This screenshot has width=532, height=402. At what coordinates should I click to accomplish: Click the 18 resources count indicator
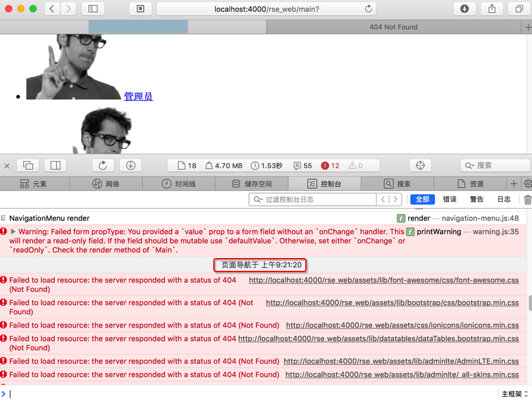click(187, 165)
